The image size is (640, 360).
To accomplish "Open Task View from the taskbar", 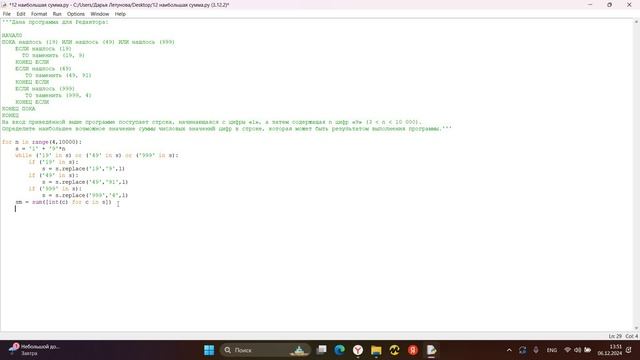I will (x=322, y=350).
